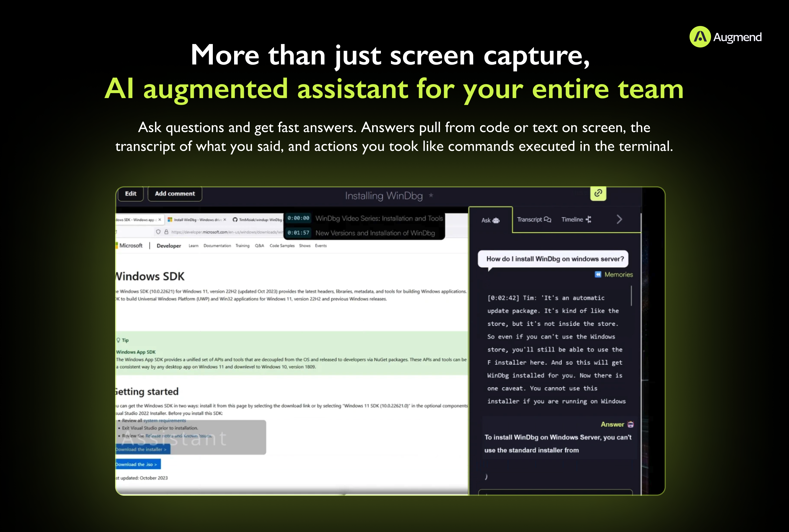Close the Install WinDbg browser tab
This screenshot has height=532, width=789.
click(225, 220)
